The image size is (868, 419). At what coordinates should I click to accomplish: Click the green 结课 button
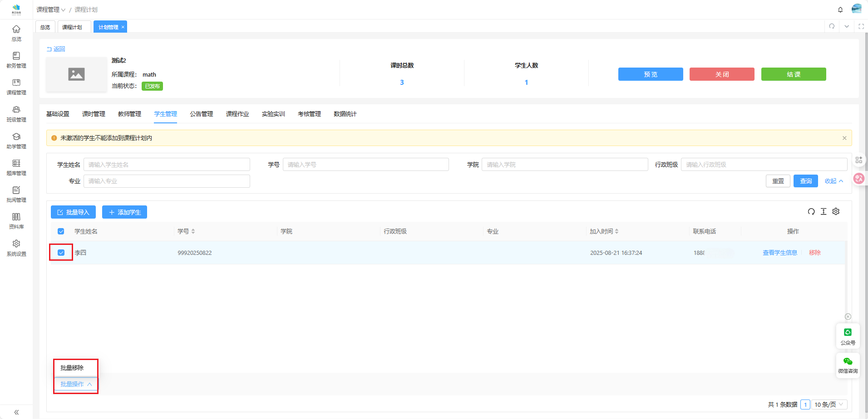tap(793, 74)
